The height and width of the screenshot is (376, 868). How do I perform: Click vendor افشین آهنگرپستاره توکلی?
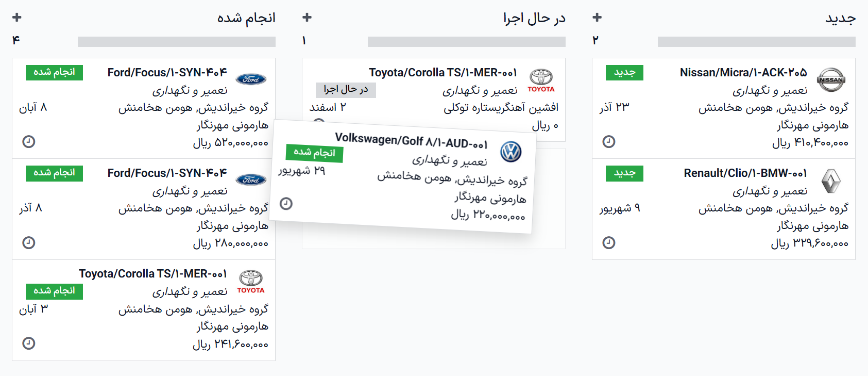click(501, 107)
